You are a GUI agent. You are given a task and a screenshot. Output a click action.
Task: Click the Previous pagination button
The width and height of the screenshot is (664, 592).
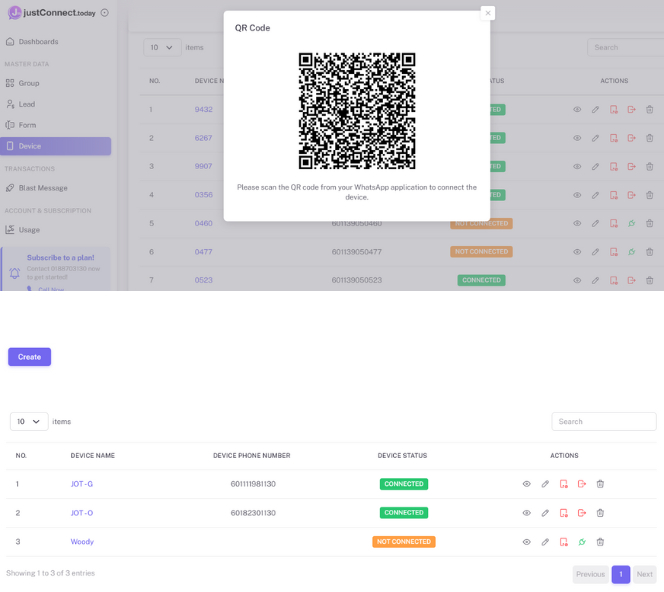click(591, 575)
